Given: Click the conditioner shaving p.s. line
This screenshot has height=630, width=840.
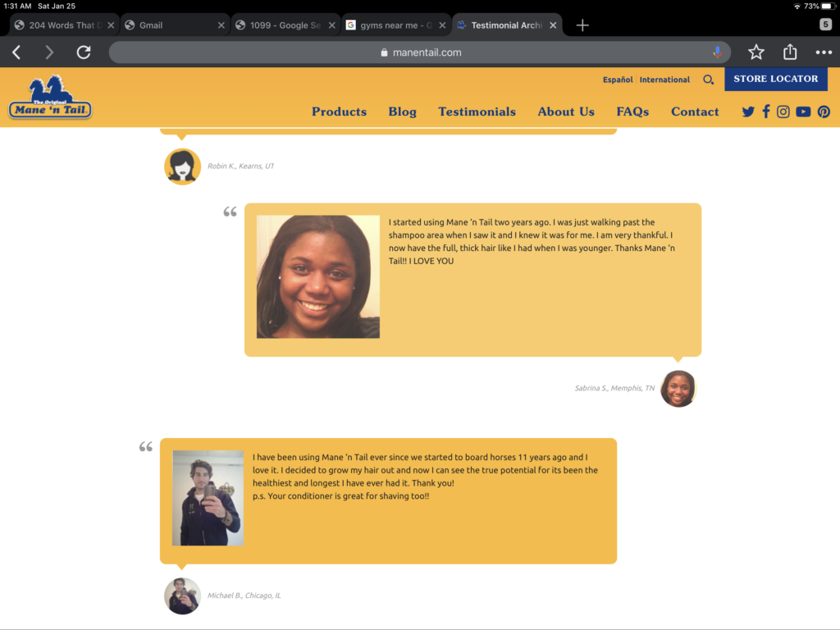Looking at the screenshot, I should (x=340, y=496).
